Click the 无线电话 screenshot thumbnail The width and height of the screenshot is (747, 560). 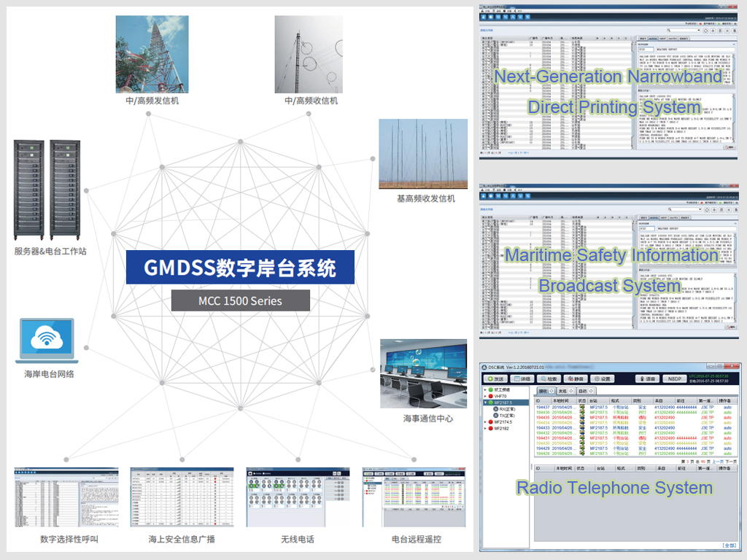coord(298,497)
